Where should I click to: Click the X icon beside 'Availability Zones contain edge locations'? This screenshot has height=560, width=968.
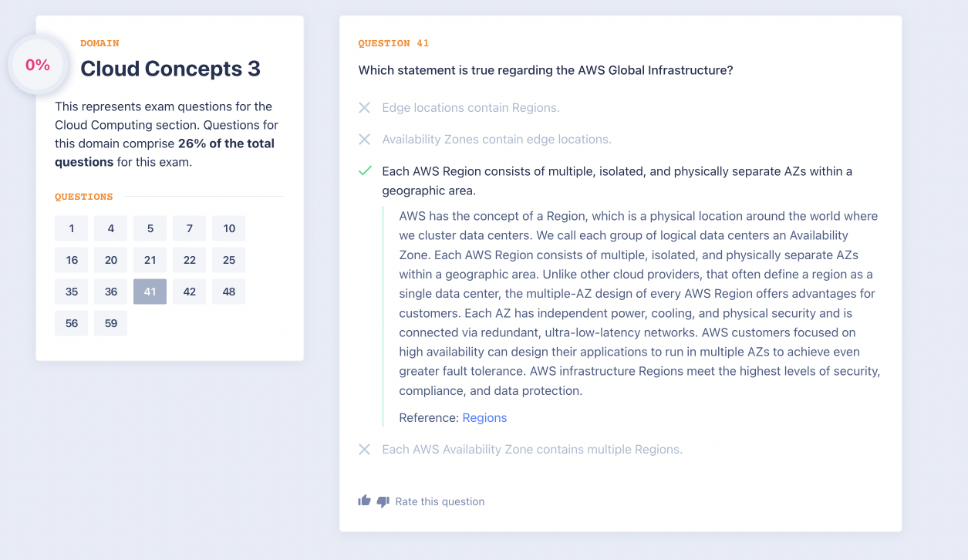(x=365, y=140)
